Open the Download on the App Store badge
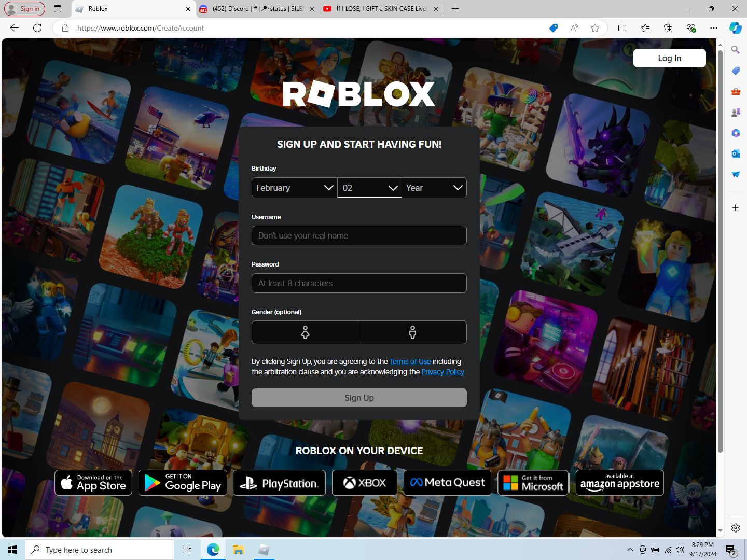This screenshot has width=747, height=560. click(x=93, y=483)
